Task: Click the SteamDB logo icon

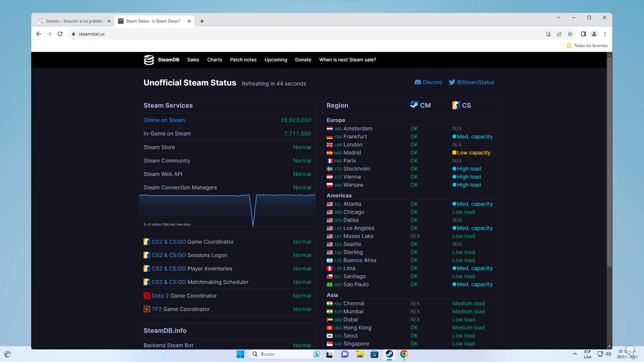Action: [149, 60]
